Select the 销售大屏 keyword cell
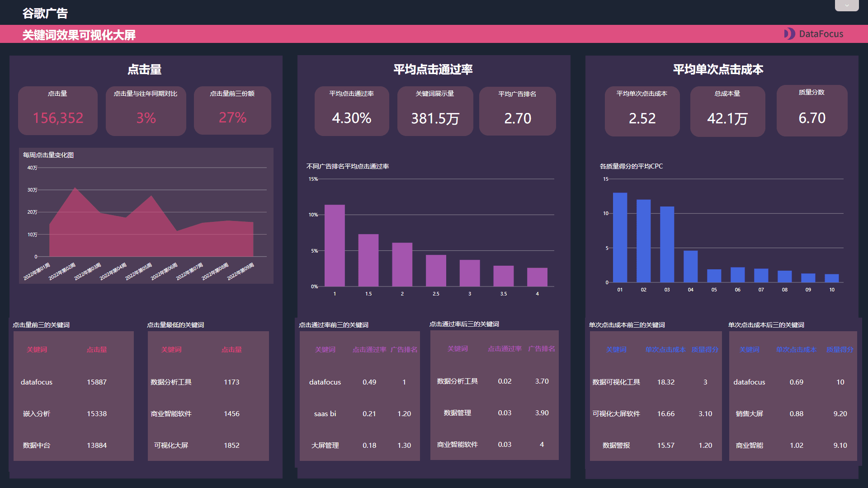 (x=749, y=414)
